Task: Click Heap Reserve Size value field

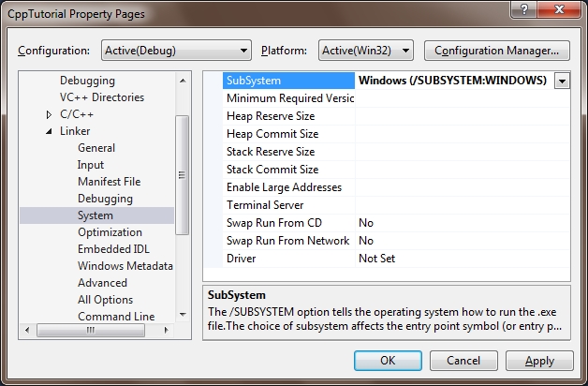Action: point(462,116)
